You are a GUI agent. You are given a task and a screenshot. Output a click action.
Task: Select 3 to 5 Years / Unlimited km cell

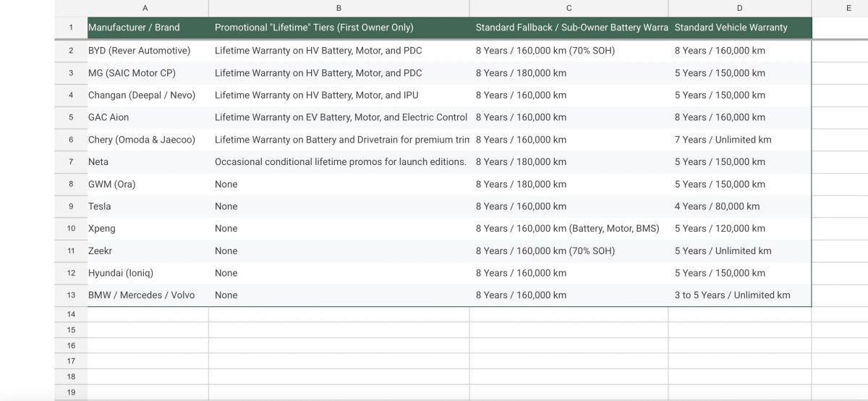coord(739,295)
